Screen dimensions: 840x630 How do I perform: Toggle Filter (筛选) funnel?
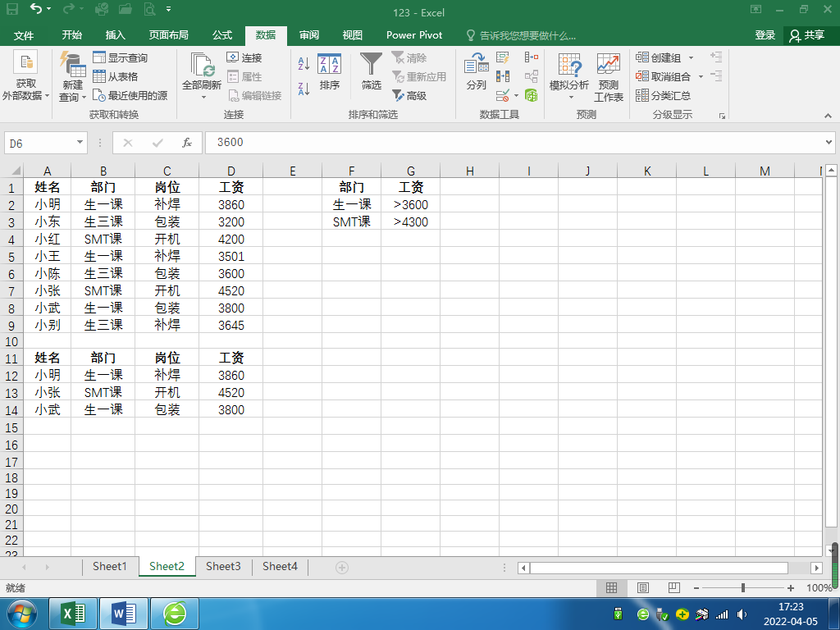click(371, 71)
